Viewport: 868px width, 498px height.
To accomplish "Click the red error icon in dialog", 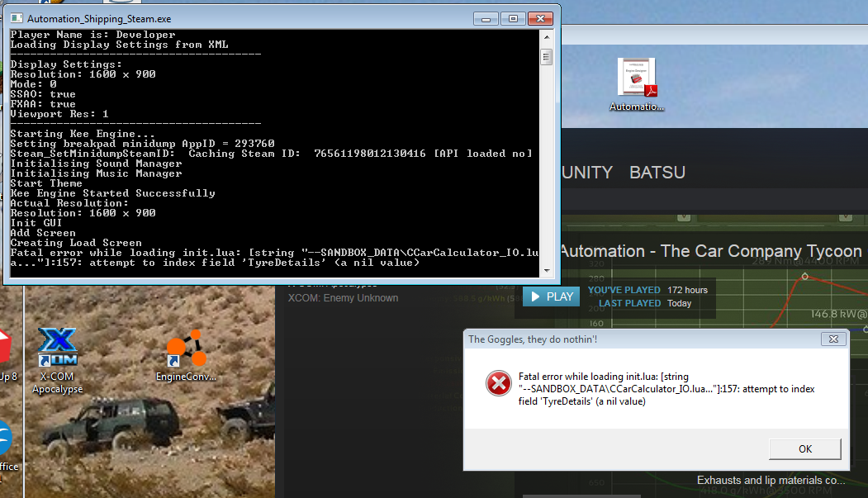I will (498, 383).
